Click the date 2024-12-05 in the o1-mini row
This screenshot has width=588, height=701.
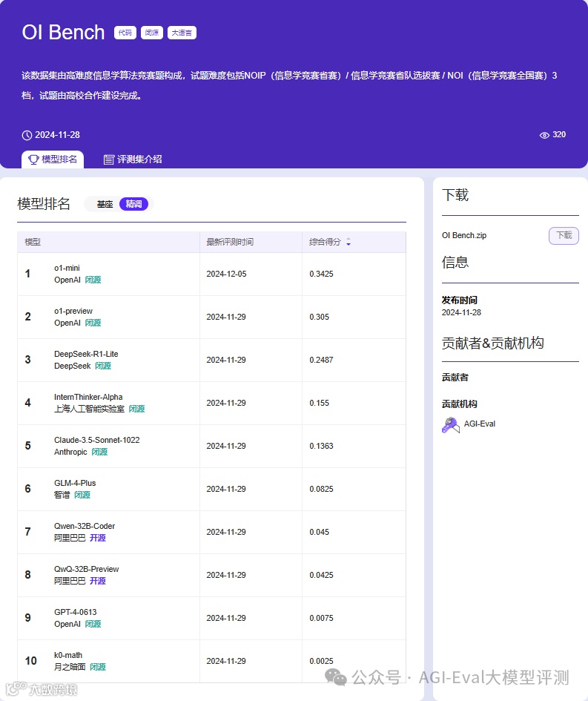(226, 274)
